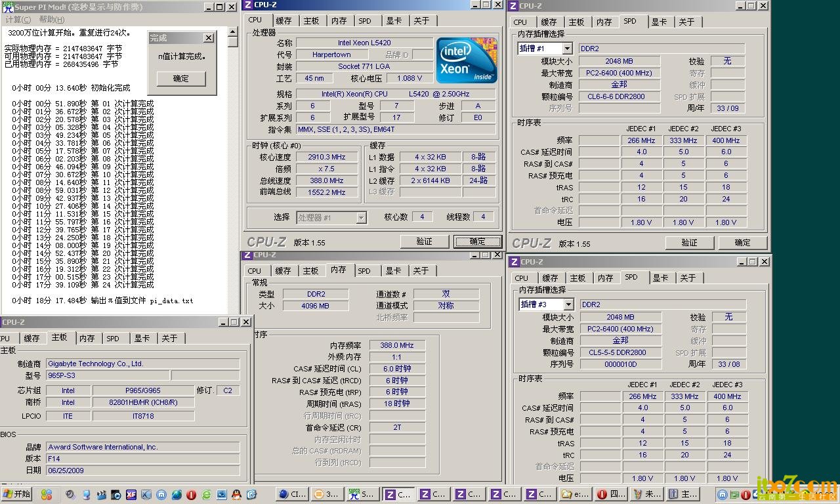840x504 pixels.
Task: Click the Award Software International brand field
Action: (x=142, y=447)
